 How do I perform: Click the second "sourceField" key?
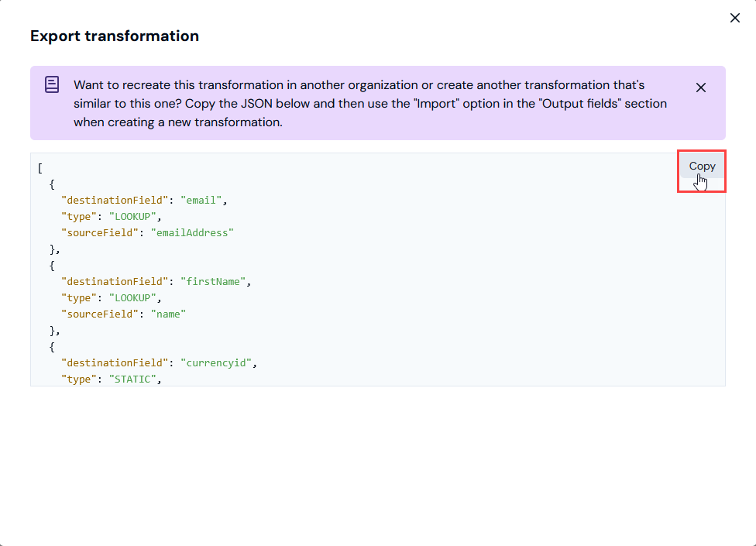[100, 314]
